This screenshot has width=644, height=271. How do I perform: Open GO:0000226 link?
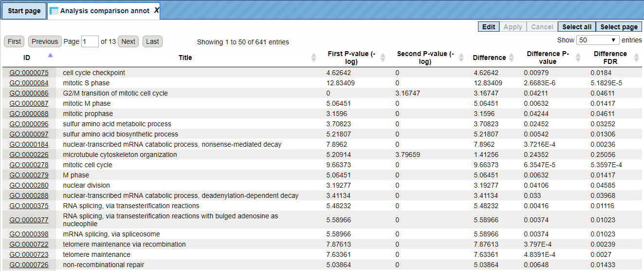[29, 155]
